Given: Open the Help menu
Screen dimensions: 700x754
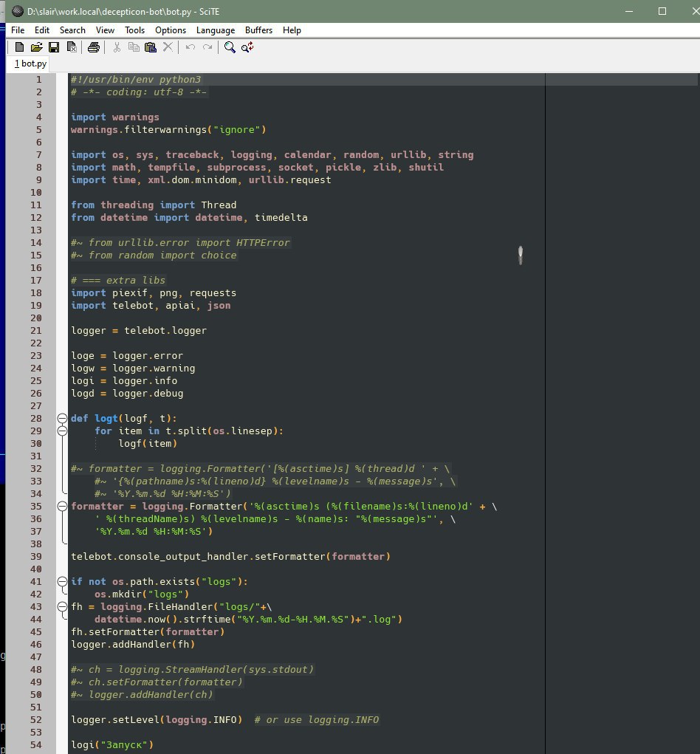Looking at the screenshot, I should pos(292,30).
